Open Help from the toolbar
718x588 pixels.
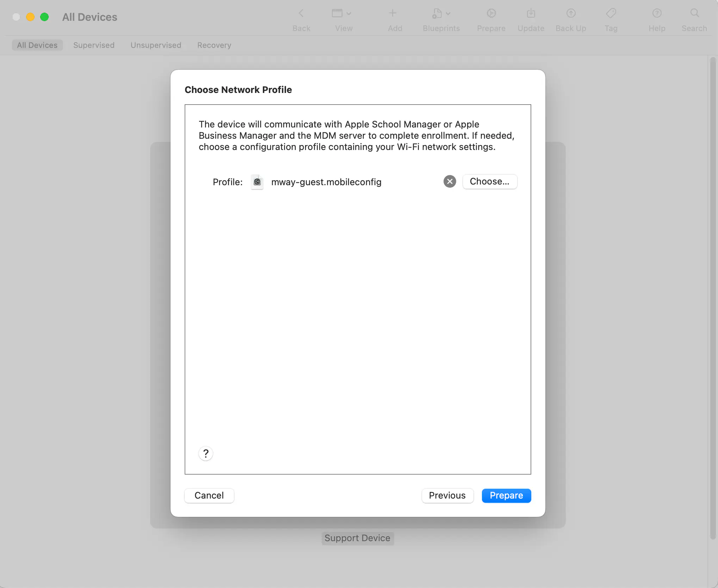pos(657,13)
